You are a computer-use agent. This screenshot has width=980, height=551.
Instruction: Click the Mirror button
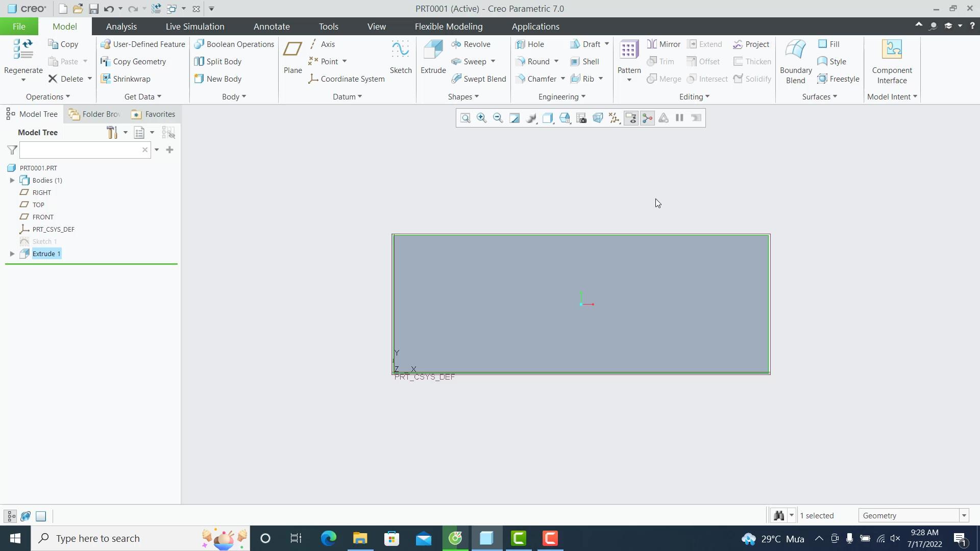[664, 44]
